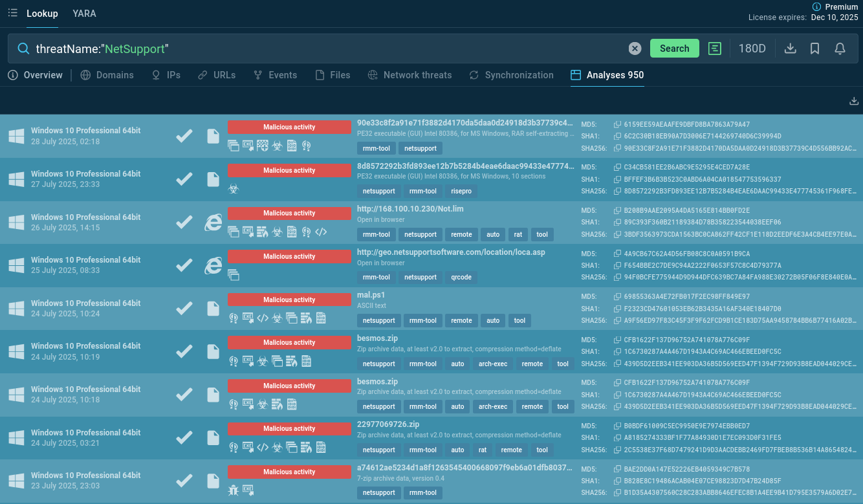The image size is (863, 504).
Task: Clear the search query with X icon
Action: tap(635, 49)
